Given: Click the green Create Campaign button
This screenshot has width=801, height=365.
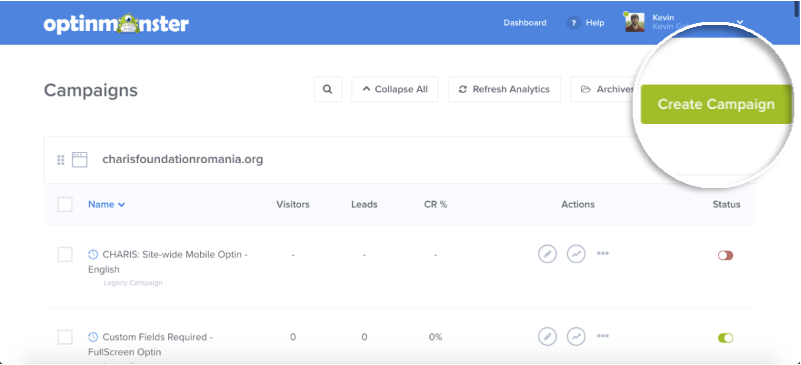Looking at the screenshot, I should pyautogui.click(x=716, y=104).
